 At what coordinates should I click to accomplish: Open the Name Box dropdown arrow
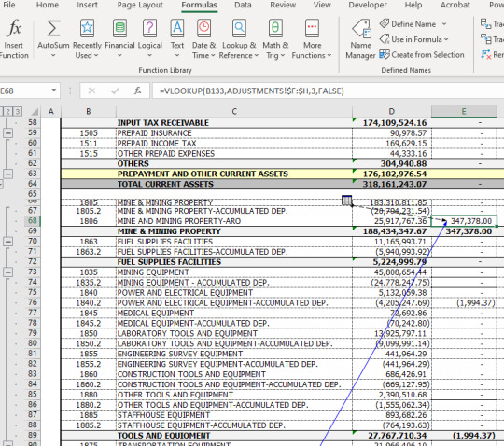click(54, 91)
